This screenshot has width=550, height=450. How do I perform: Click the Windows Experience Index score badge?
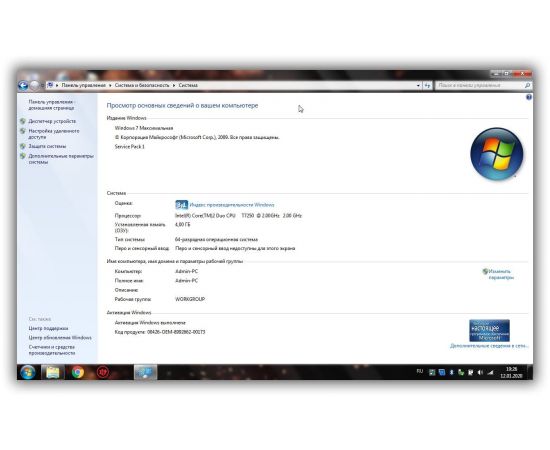click(x=181, y=205)
